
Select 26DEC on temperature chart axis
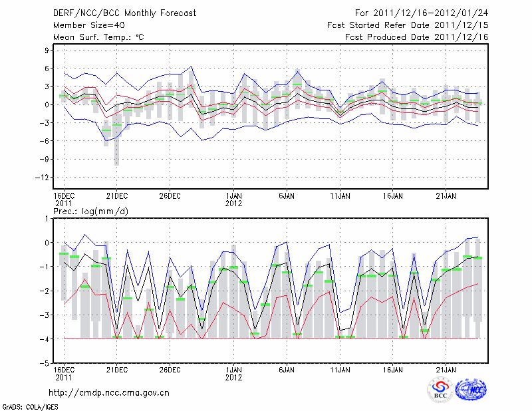click(170, 196)
